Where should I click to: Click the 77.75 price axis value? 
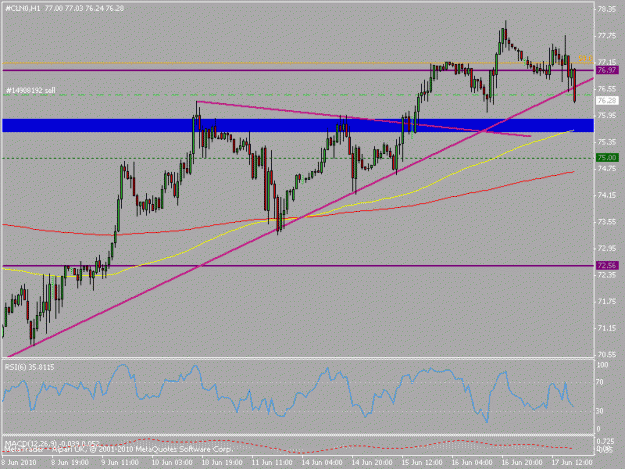(607, 35)
